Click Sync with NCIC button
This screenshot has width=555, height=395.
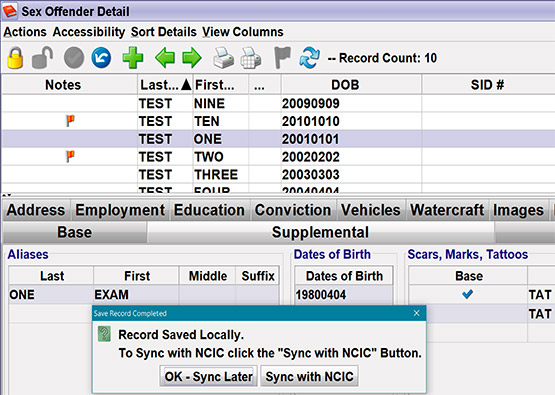309,376
